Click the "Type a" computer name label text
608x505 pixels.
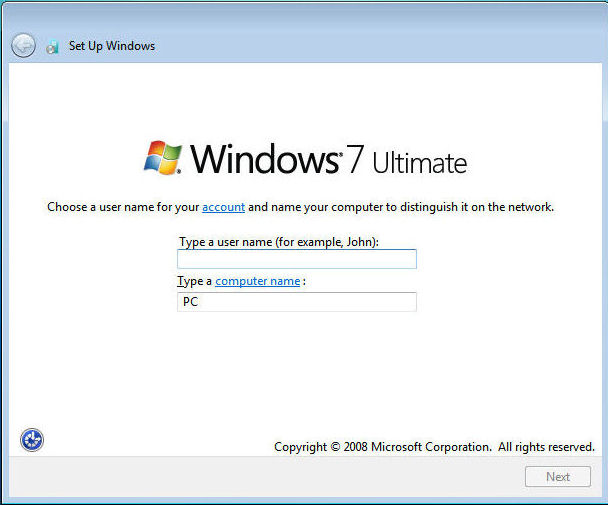(x=195, y=281)
